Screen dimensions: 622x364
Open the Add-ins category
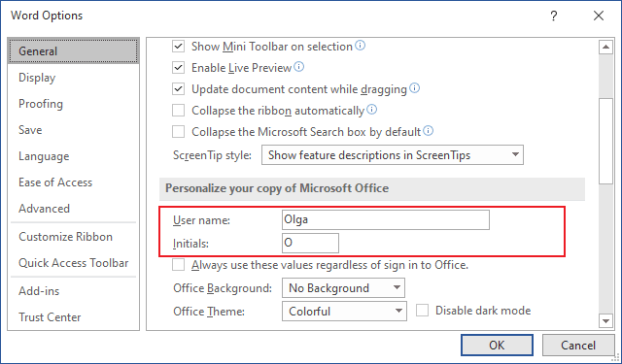tap(74, 291)
